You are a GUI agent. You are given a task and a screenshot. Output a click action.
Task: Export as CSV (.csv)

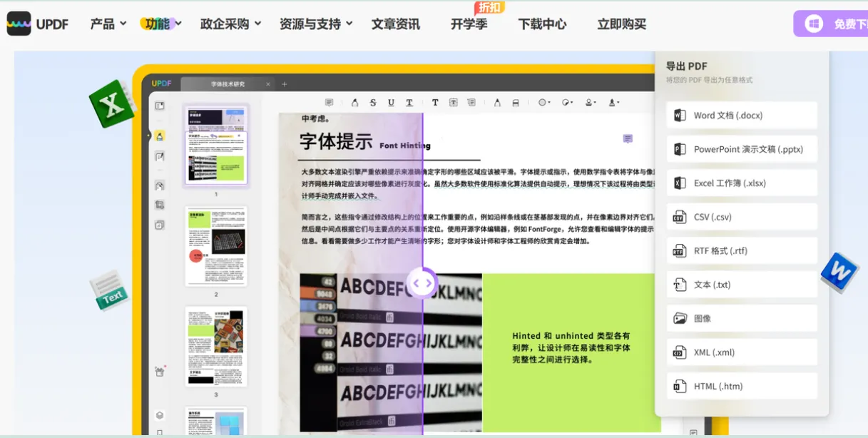pos(742,217)
